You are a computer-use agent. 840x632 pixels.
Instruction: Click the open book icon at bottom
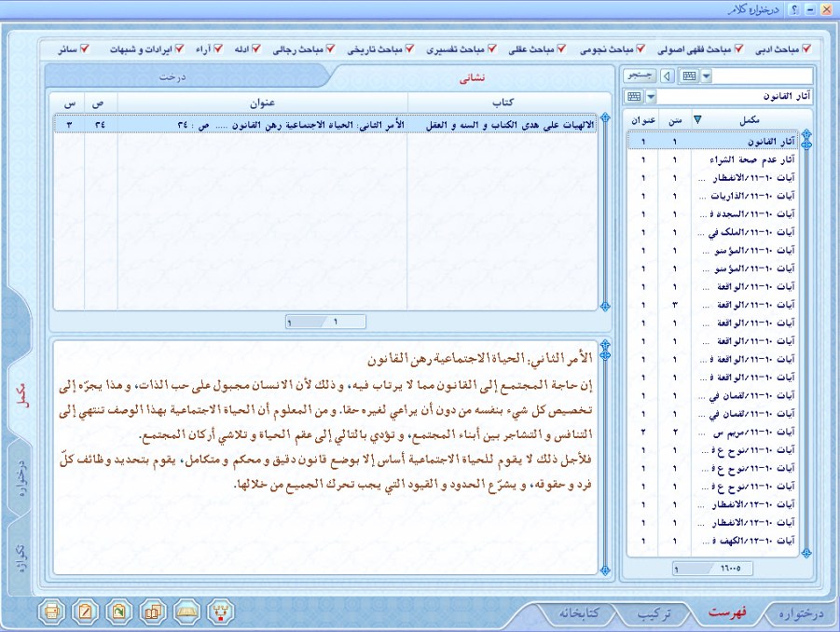[186, 612]
